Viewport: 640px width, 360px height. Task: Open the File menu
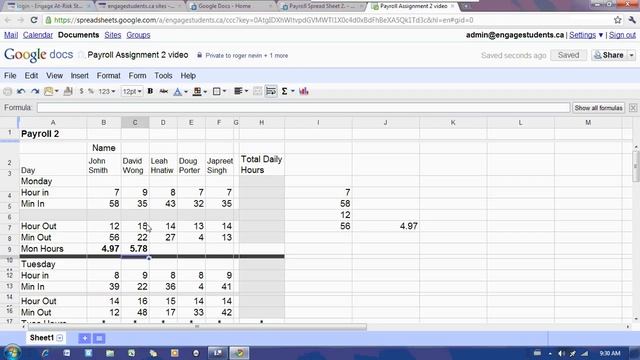pyautogui.click(x=10, y=76)
